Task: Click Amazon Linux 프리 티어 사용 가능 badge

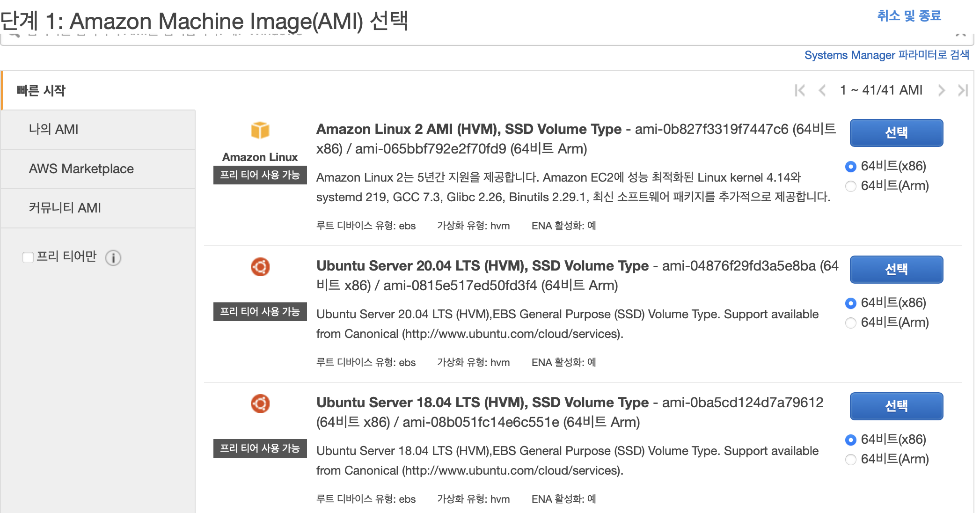Action: click(x=260, y=175)
